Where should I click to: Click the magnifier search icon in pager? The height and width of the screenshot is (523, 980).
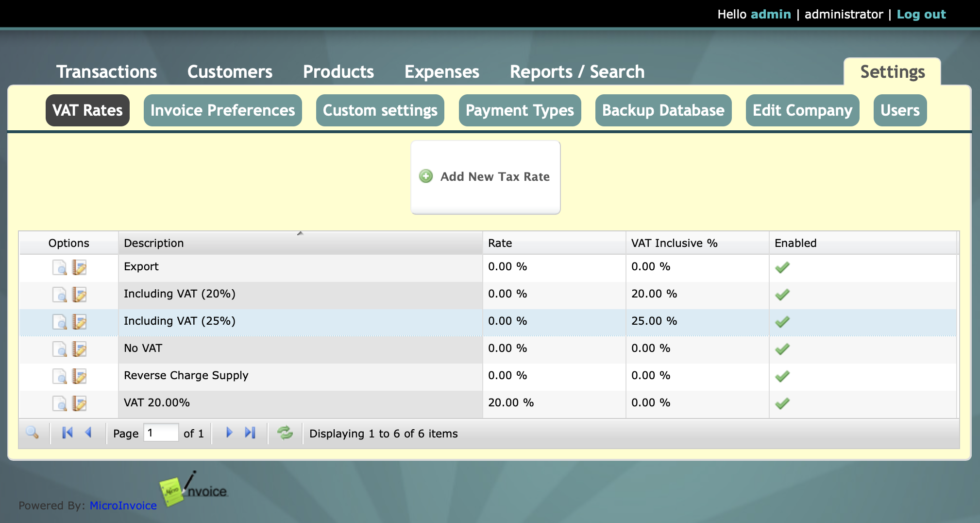pyautogui.click(x=33, y=433)
